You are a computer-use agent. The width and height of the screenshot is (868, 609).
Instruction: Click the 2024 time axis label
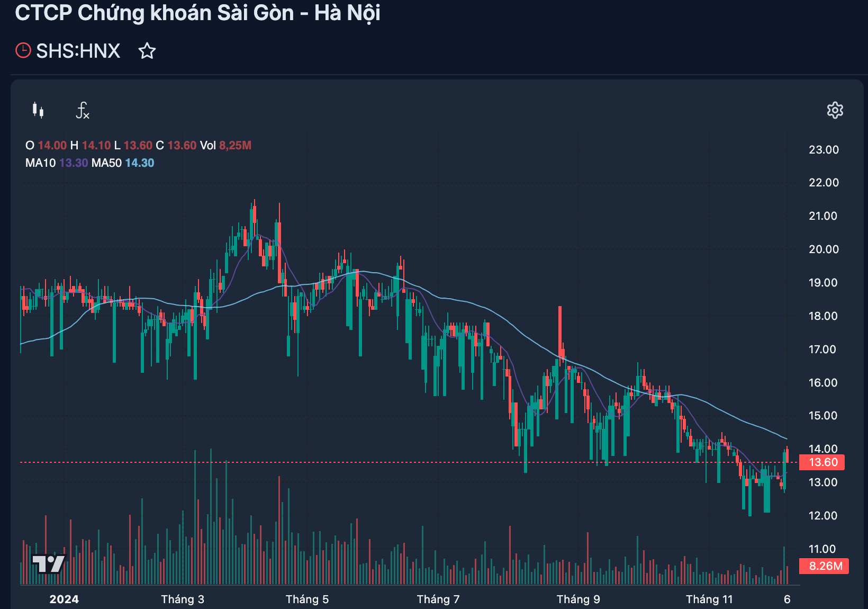click(64, 599)
